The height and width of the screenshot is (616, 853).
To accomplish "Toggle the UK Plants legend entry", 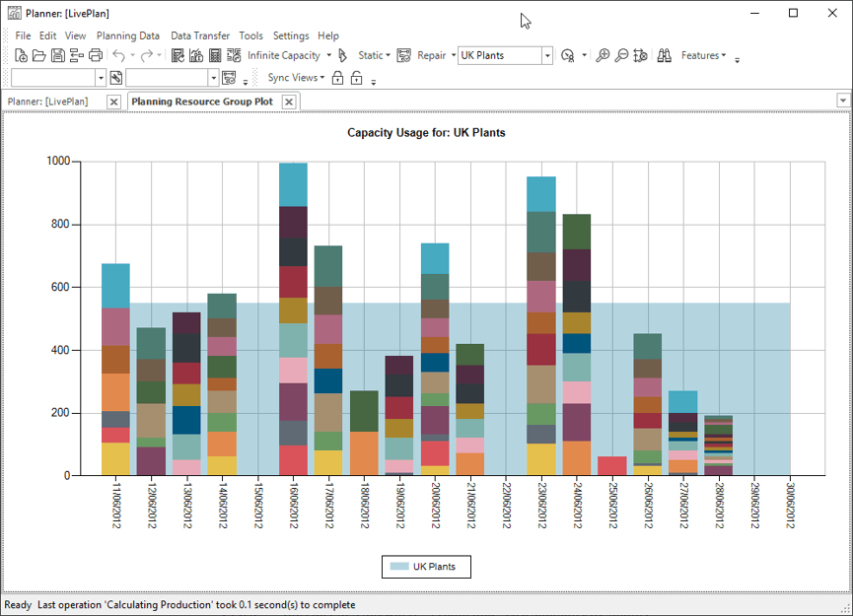I will 425,567.
